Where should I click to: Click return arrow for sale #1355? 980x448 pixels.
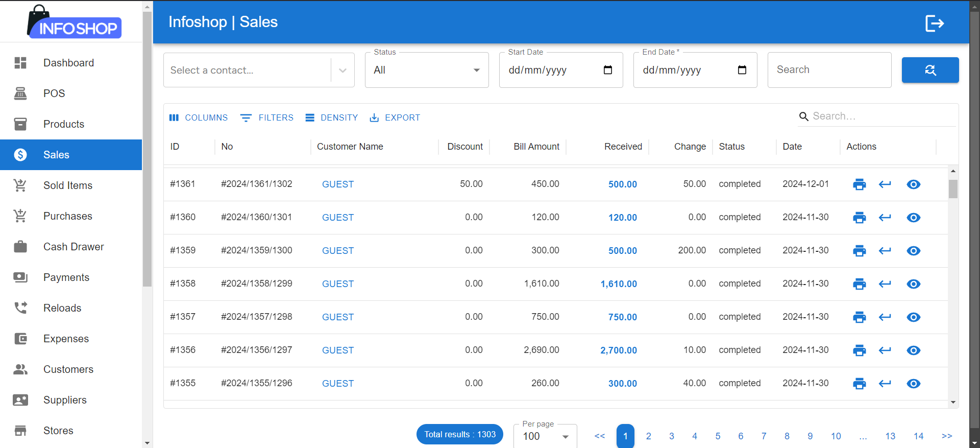click(x=885, y=384)
